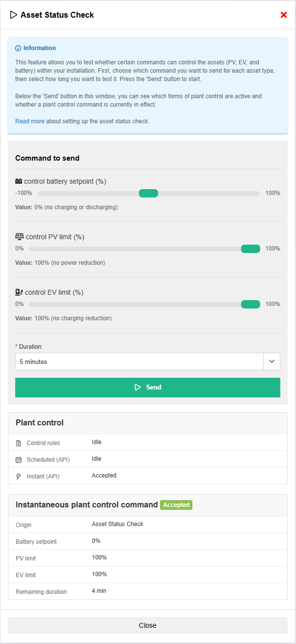This screenshot has width=296, height=644.
Task: Open the Read more link
Action: click(29, 121)
